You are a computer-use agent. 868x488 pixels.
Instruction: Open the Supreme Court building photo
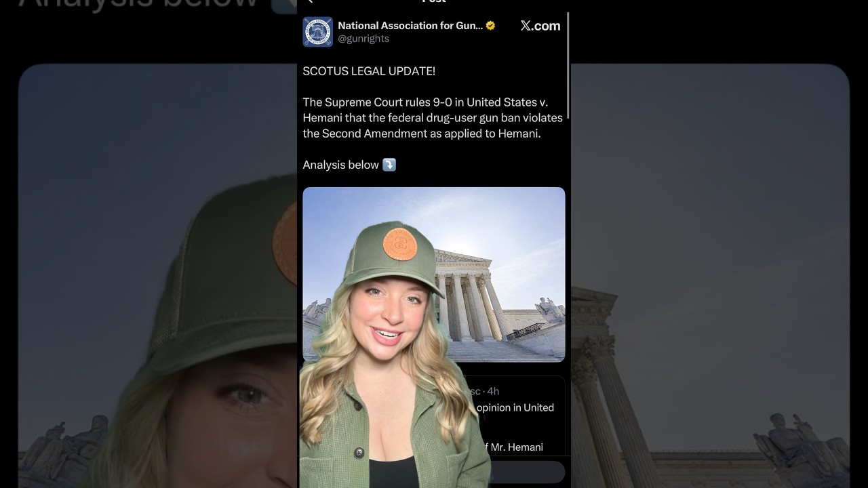click(x=434, y=274)
